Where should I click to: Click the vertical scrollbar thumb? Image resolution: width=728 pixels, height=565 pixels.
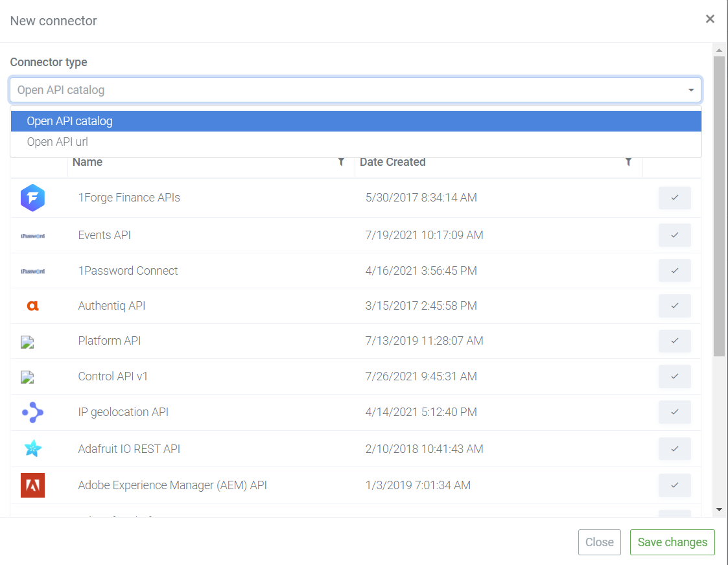[719, 207]
